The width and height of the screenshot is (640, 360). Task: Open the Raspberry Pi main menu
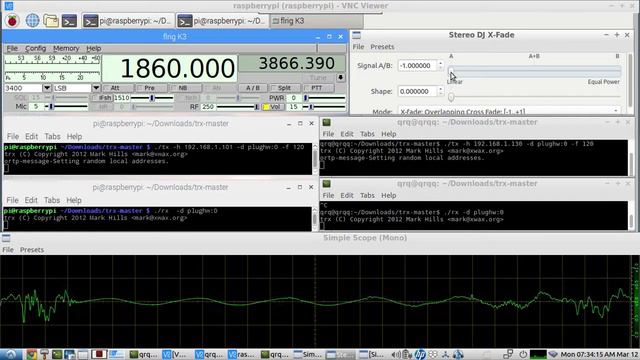(12, 20)
